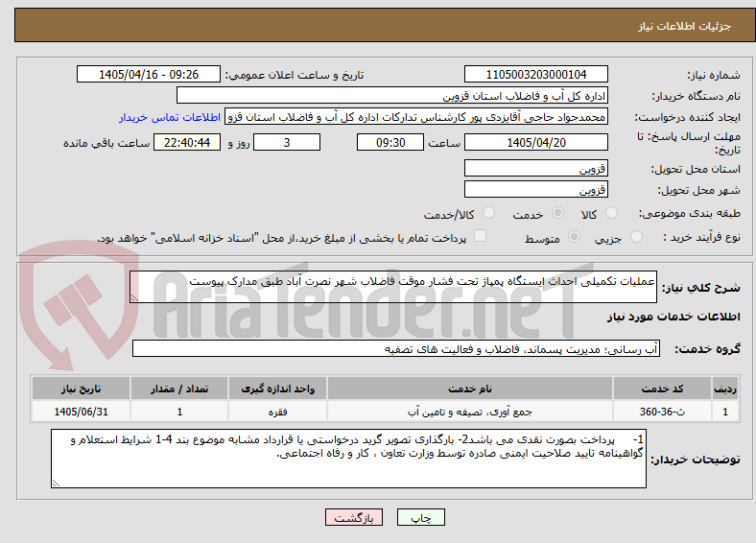The height and width of the screenshot is (543, 756).
Task: Click the چاپ print button
Action: (x=421, y=517)
